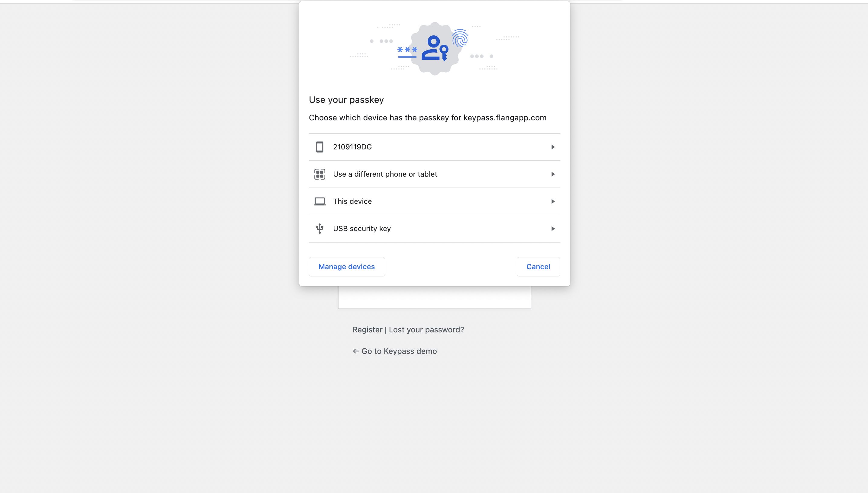Open the Register link
868x493 pixels.
(367, 330)
